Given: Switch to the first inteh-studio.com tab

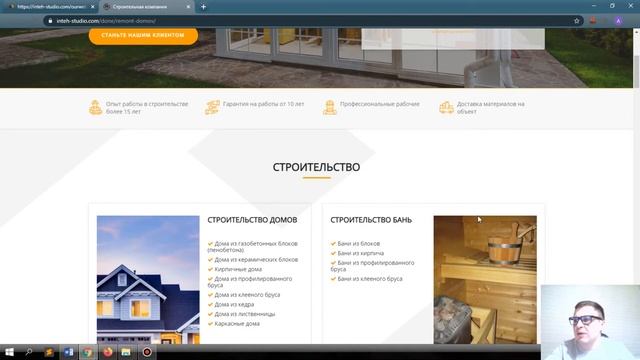Looking at the screenshot, I should (x=51, y=7).
